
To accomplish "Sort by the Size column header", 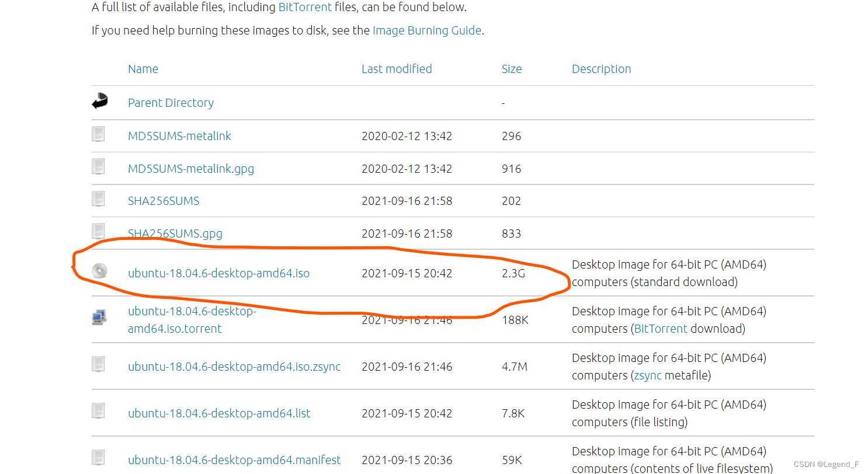I will [x=512, y=69].
